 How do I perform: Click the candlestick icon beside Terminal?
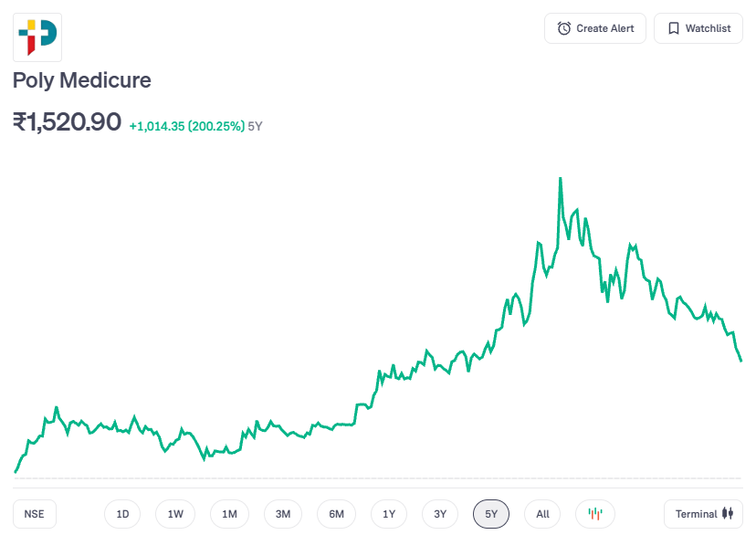728,514
